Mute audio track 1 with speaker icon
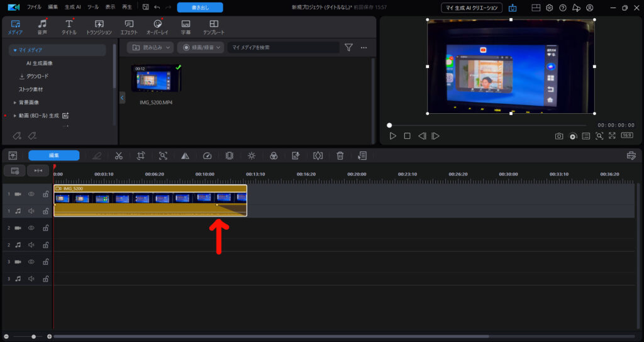 (x=31, y=211)
